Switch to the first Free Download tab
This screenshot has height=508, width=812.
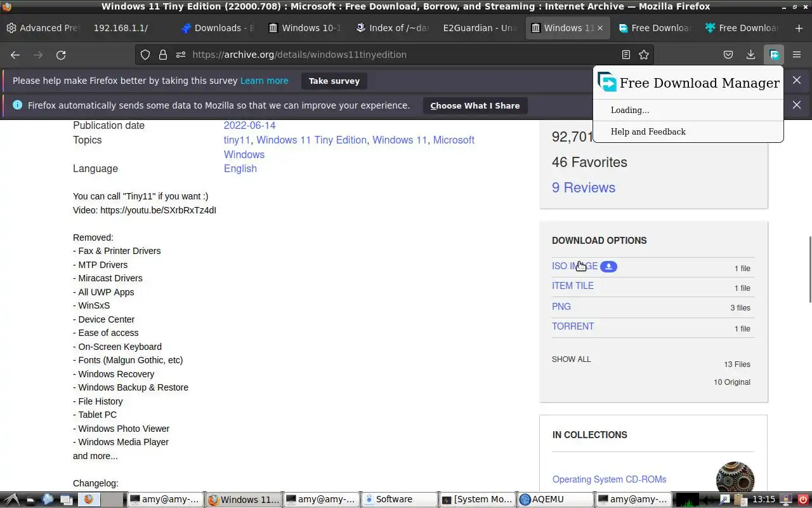click(655, 28)
